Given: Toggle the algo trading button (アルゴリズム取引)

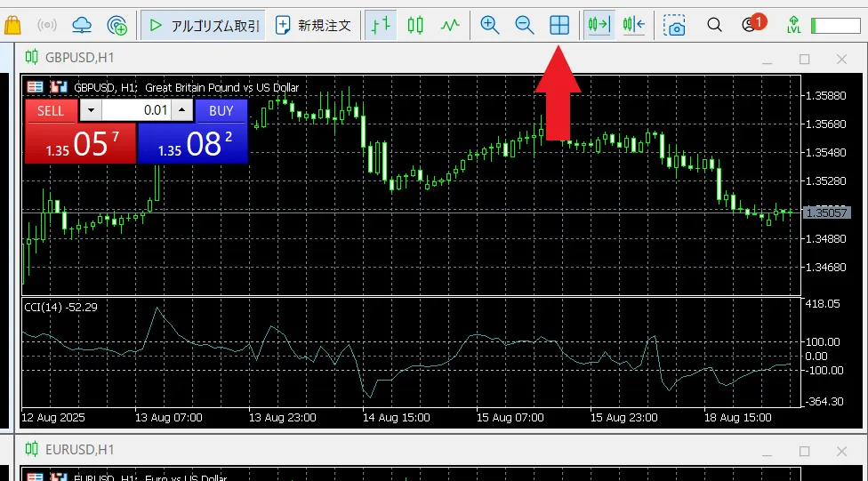Looking at the screenshot, I should [204, 26].
